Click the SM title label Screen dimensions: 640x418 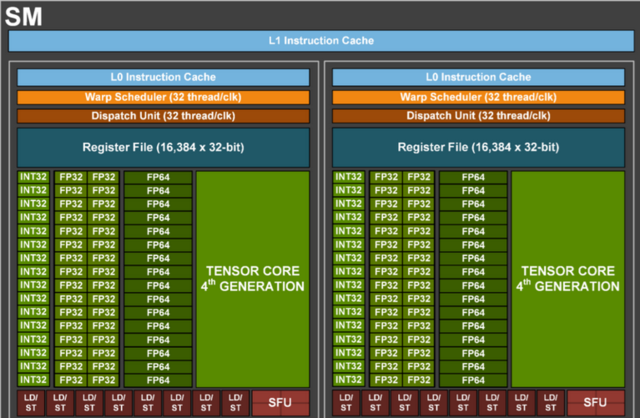tap(24, 17)
